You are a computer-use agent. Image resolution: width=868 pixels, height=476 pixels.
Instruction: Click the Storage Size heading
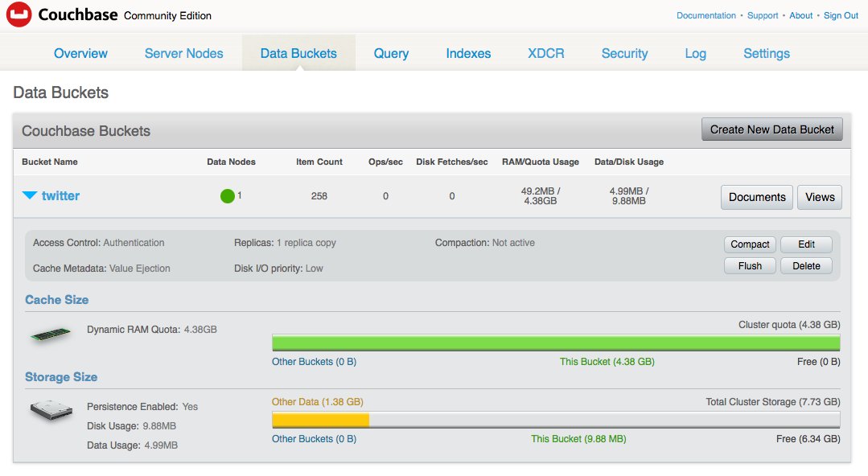(61, 377)
